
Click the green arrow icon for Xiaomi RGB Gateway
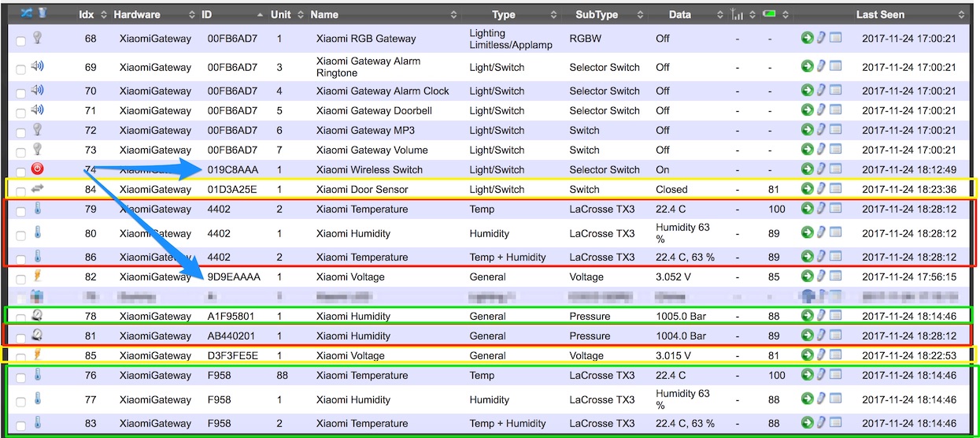(x=807, y=38)
